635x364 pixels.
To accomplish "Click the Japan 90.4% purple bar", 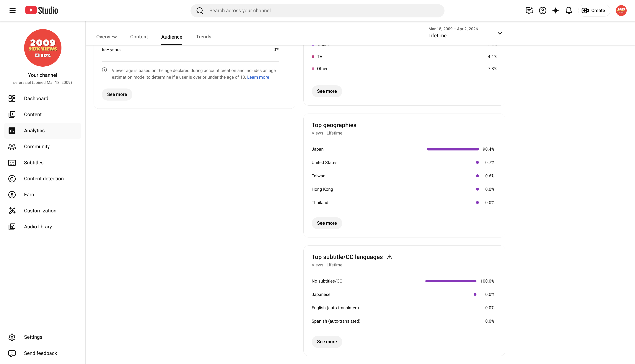I will (x=453, y=149).
